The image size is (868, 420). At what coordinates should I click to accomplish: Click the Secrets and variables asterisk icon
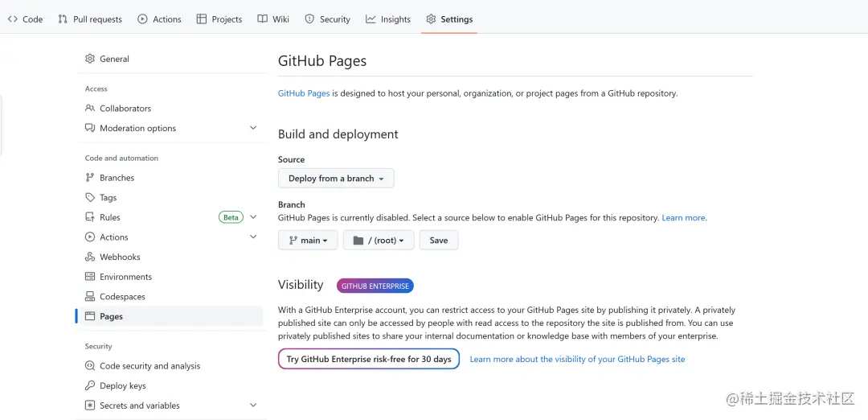point(90,406)
